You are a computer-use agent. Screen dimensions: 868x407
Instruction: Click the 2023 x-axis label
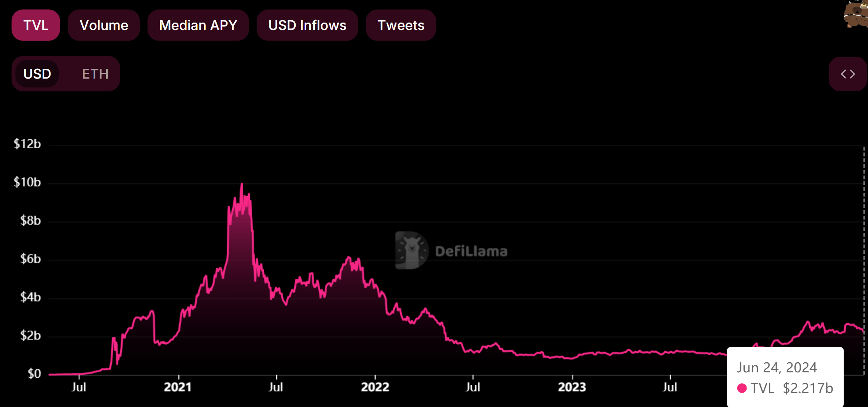tap(572, 387)
